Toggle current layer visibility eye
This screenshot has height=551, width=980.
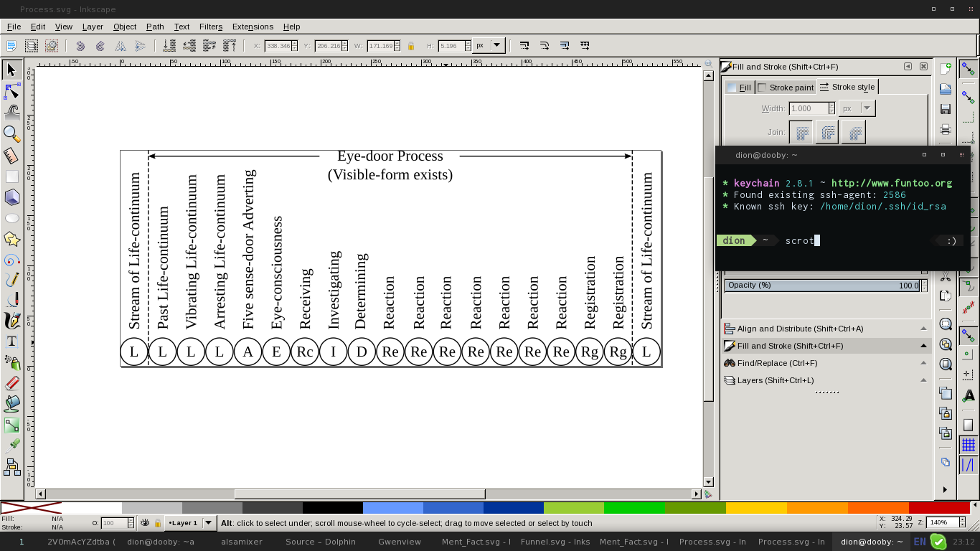pos(145,523)
